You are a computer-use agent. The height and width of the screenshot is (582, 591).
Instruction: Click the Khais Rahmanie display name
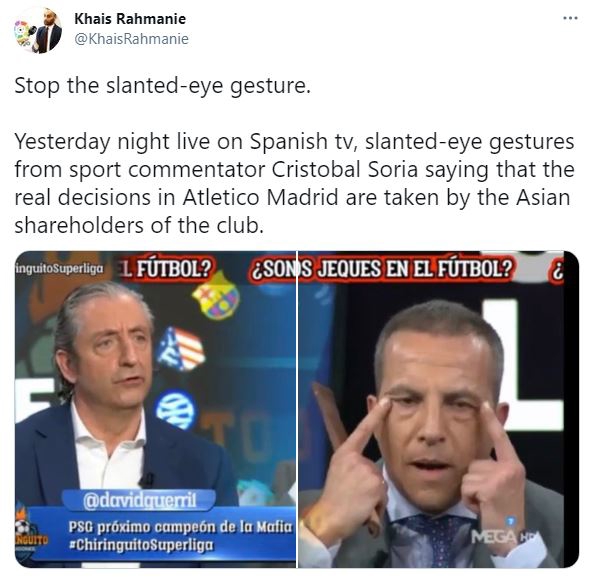[x=130, y=18]
